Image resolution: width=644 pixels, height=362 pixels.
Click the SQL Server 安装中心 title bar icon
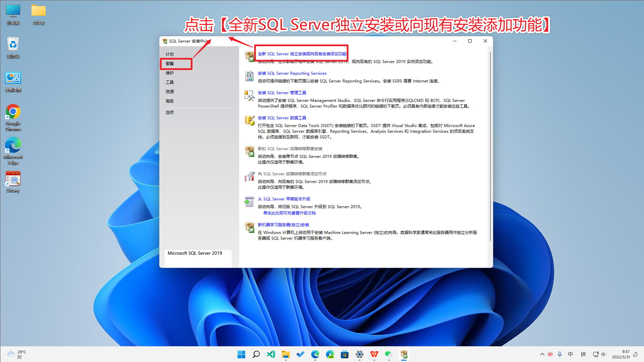click(x=165, y=41)
